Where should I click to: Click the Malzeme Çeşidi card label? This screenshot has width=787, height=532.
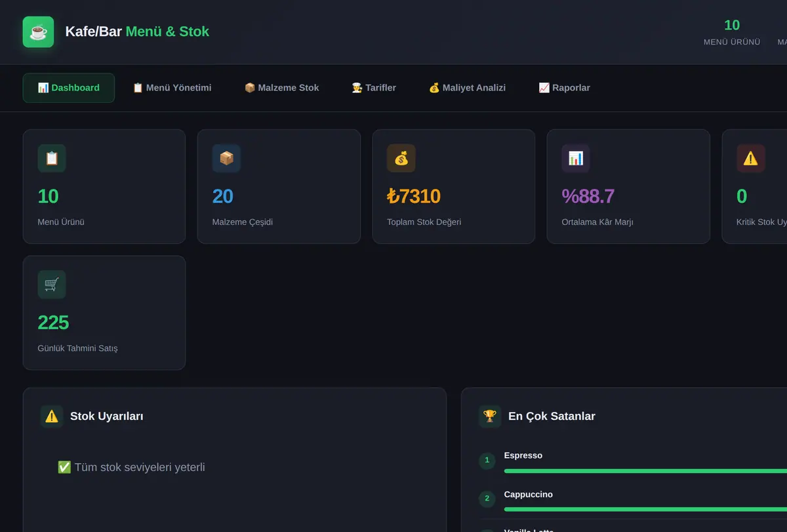click(243, 222)
